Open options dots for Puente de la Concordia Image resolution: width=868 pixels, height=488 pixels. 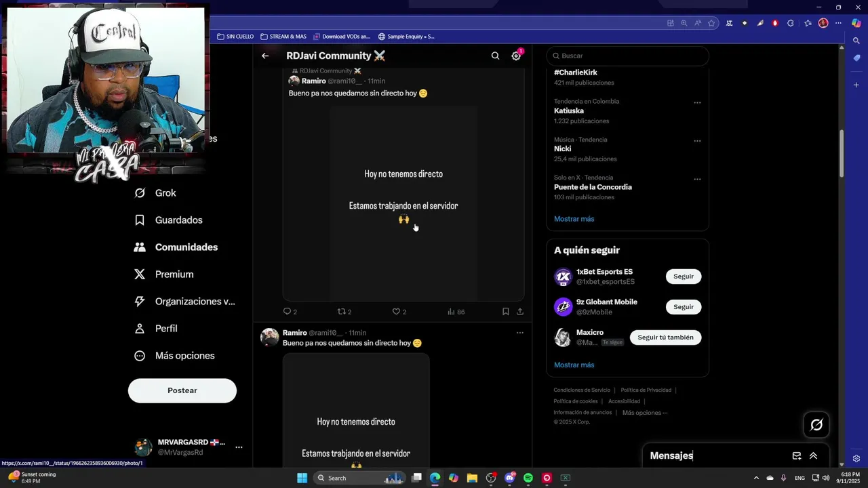[x=697, y=180]
